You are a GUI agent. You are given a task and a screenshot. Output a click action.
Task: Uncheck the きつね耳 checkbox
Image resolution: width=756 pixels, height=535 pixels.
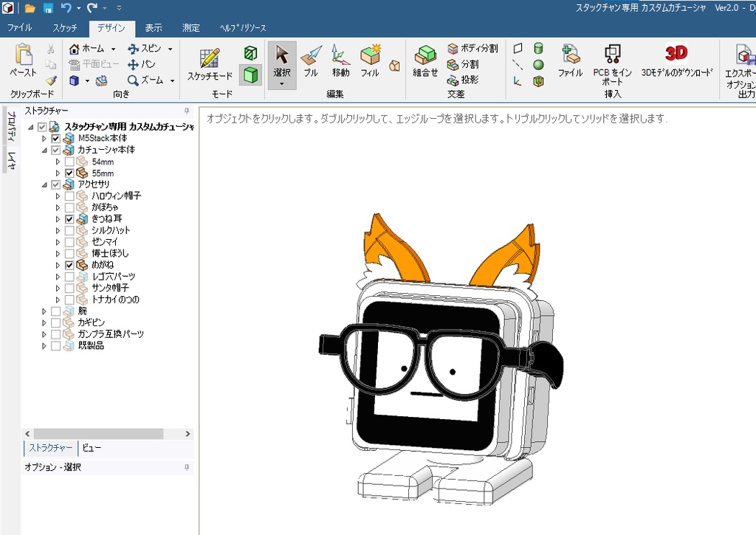point(69,219)
